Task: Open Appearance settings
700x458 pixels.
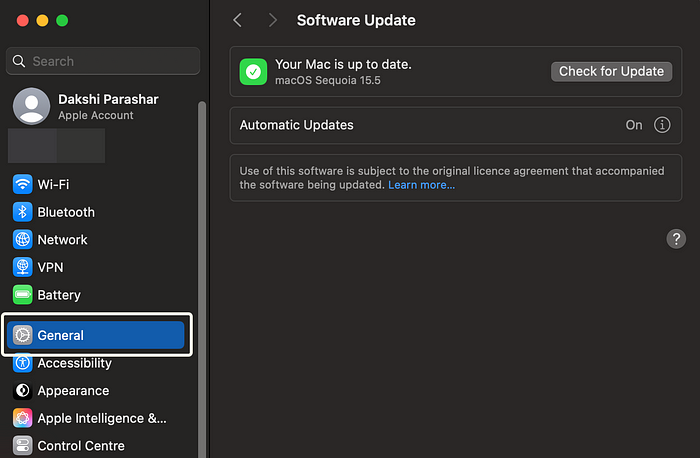Action: [x=96, y=391]
